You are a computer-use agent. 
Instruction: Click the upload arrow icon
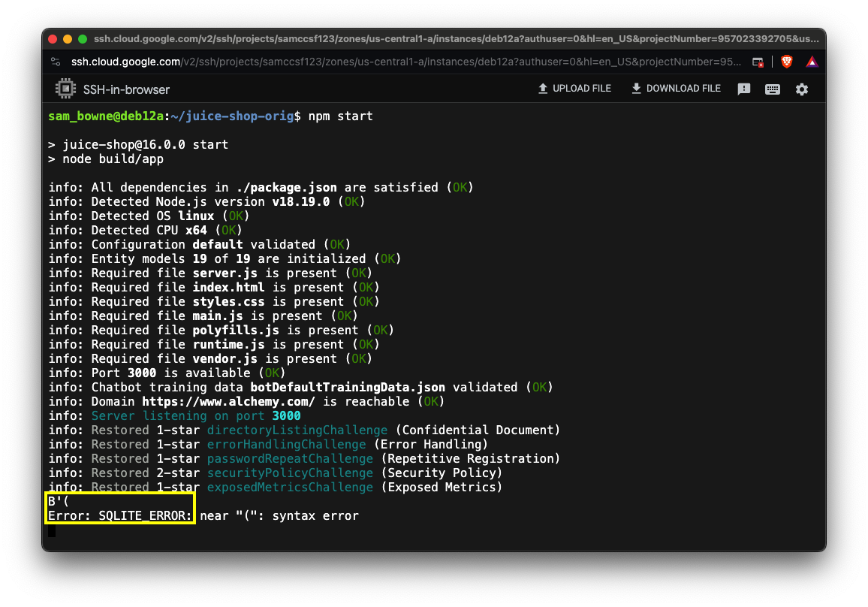[542, 89]
